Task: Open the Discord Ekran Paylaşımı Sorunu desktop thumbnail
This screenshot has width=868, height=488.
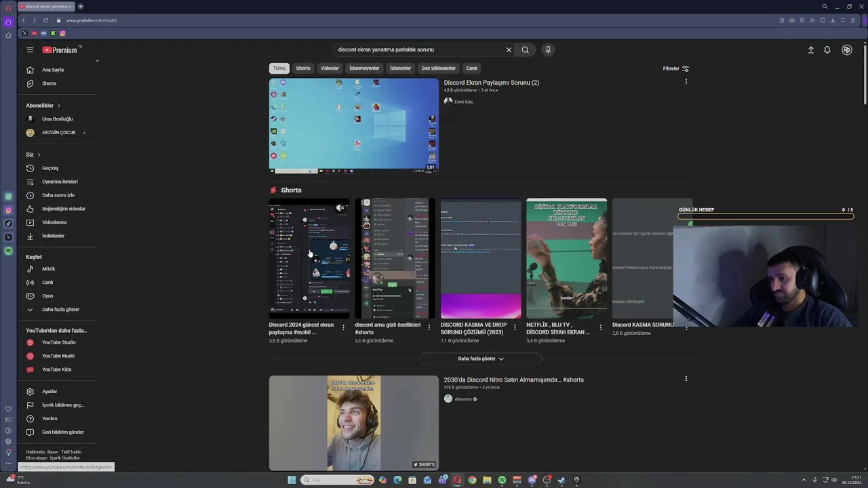Action: 354,126
